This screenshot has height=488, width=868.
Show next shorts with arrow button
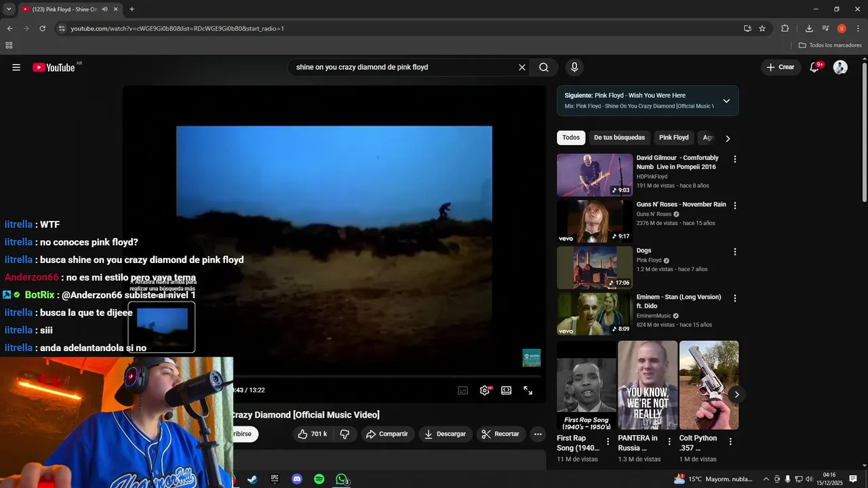(x=736, y=394)
